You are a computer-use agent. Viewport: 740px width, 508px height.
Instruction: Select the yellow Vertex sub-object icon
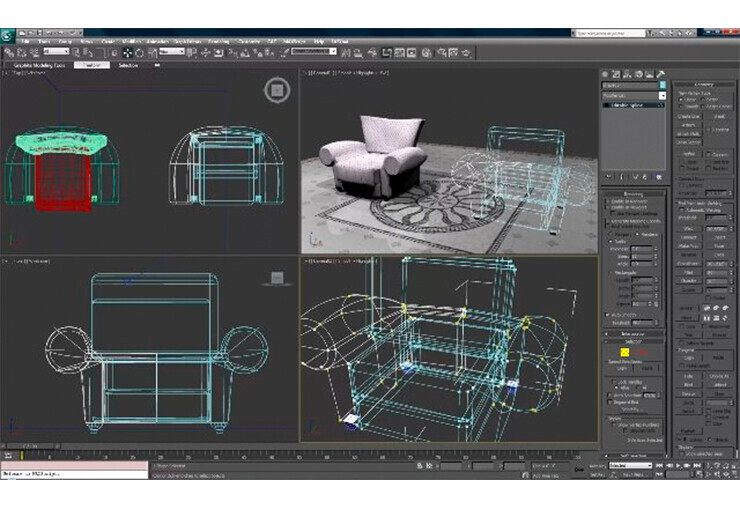click(625, 352)
